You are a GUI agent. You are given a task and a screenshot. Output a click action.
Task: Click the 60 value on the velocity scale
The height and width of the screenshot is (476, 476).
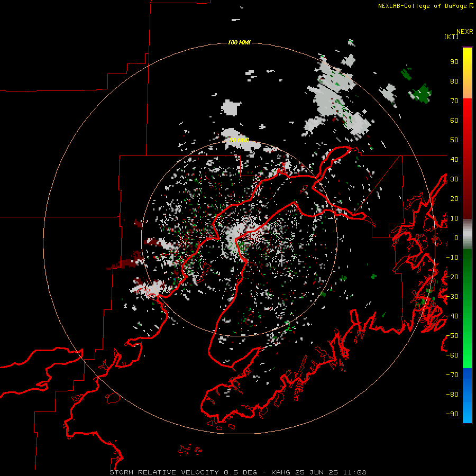pyautogui.click(x=454, y=121)
